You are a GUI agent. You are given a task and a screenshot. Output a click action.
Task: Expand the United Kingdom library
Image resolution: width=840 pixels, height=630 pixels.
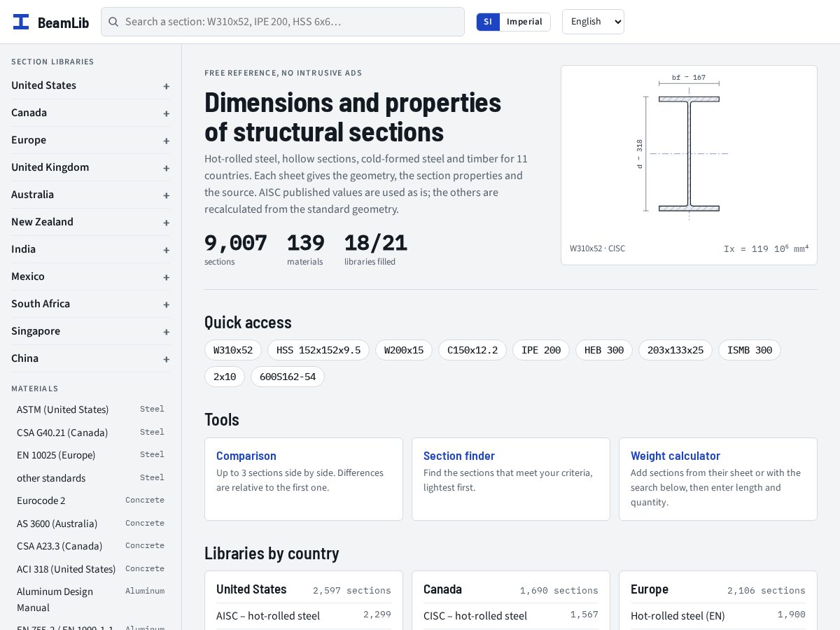pyautogui.click(x=91, y=167)
